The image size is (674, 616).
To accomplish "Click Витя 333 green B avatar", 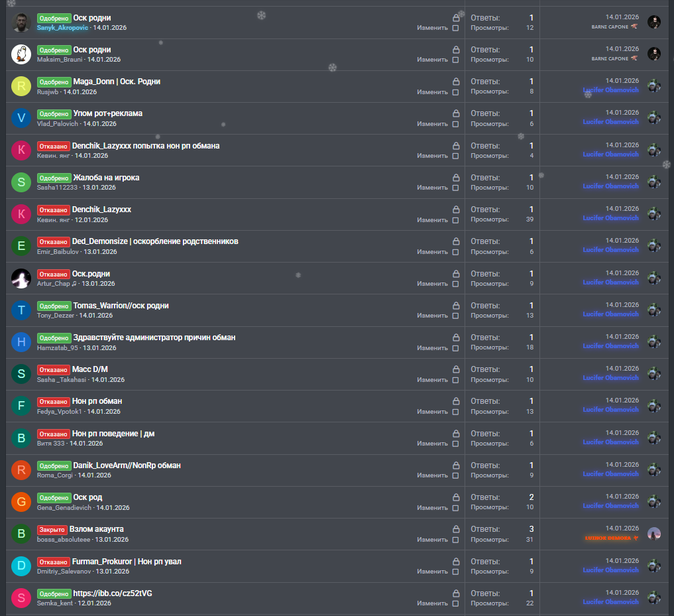I will (21, 438).
